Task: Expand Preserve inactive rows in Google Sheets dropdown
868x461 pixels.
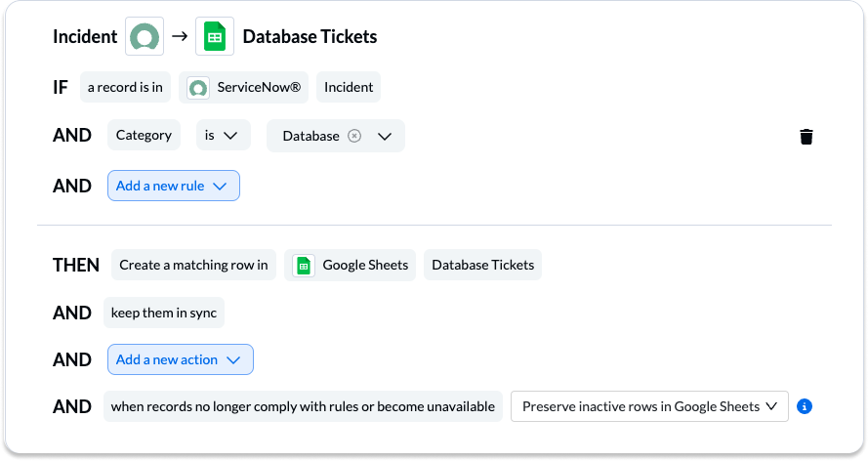Action: (x=649, y=406)
